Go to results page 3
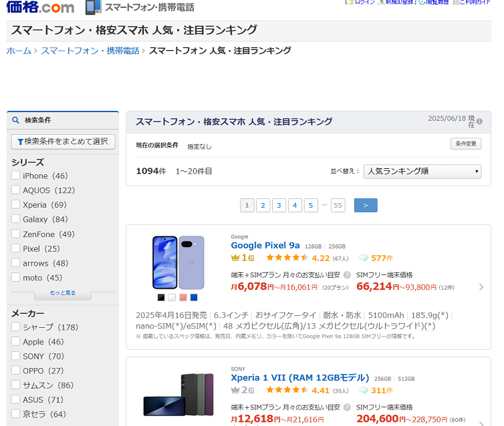This screenshot has width=504, height=426. (x=279, y=206)
